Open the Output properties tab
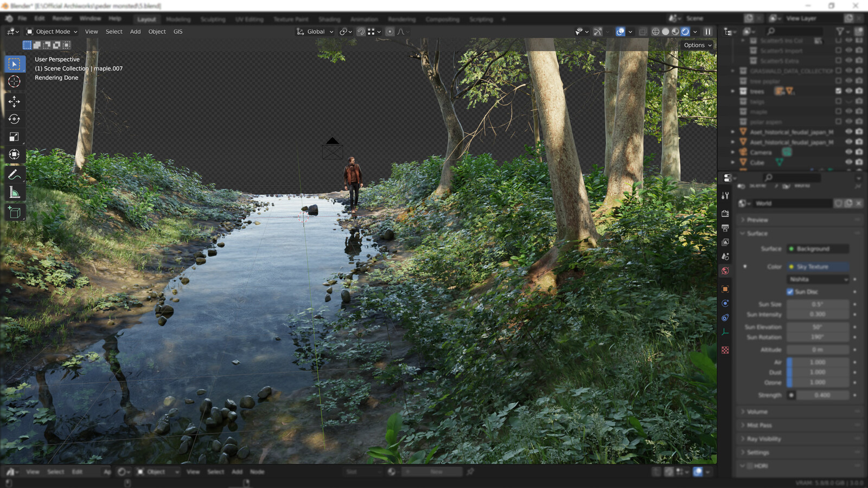This screenshot has width=868, height=488. [725, 228]
